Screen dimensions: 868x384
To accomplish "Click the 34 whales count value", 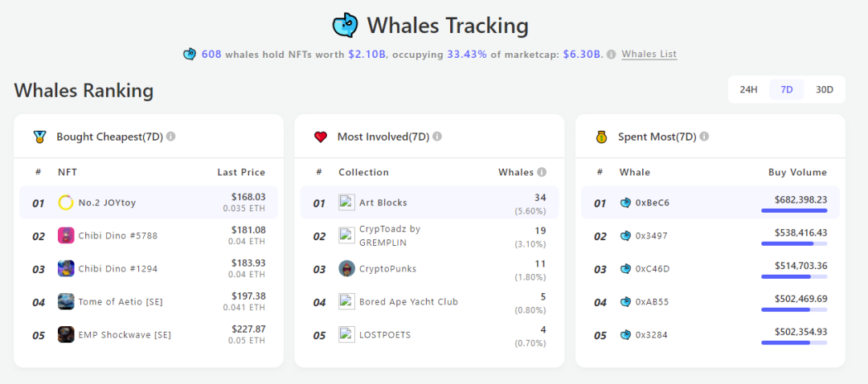I will pyautogui.click(x=540, y=198).
